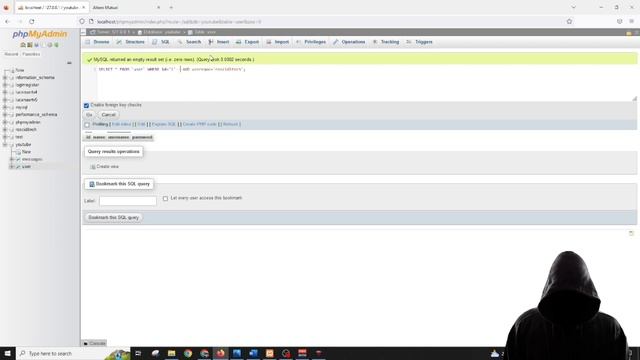Image resolution: width=640 pixels, height=360 pixels.
Task: Collapse all navigation tree items icon
Action: [x=69, y=63]
